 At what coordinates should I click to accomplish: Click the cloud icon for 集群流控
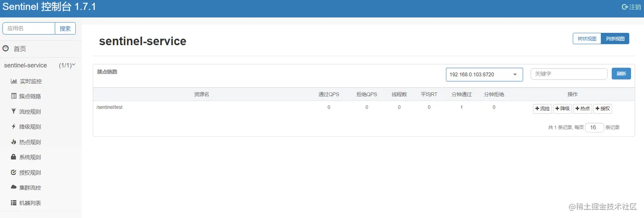pyautogui.click(x=14, y=187)
